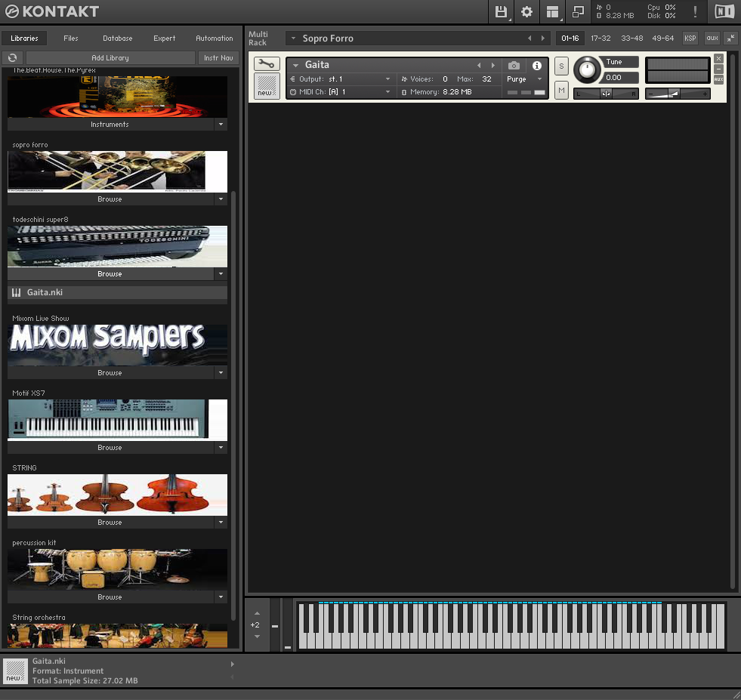Switch to Database tab
Image resolution: width=741 pixels, height=700 pixels.
point(117,39)
